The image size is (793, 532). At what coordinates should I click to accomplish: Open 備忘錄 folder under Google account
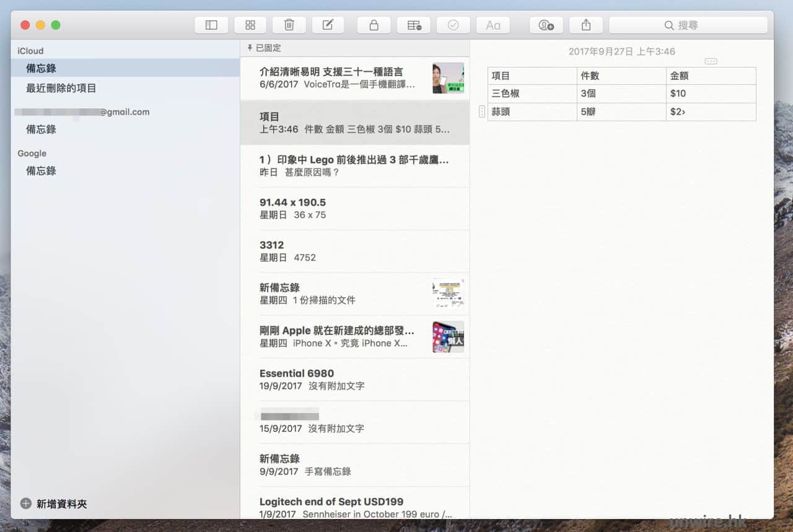(41, 171)
